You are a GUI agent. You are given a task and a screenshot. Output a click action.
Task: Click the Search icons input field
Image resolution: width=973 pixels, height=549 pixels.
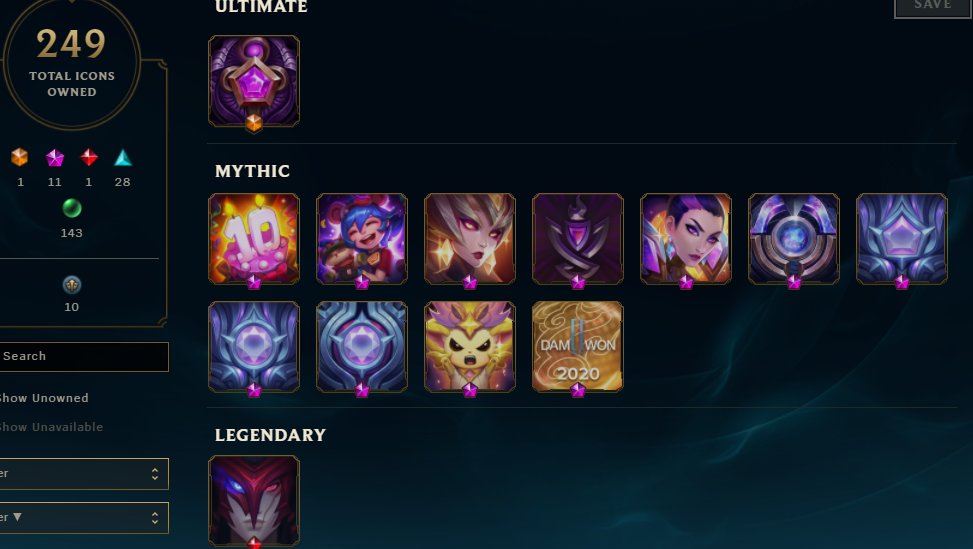(x=84, y=357)
